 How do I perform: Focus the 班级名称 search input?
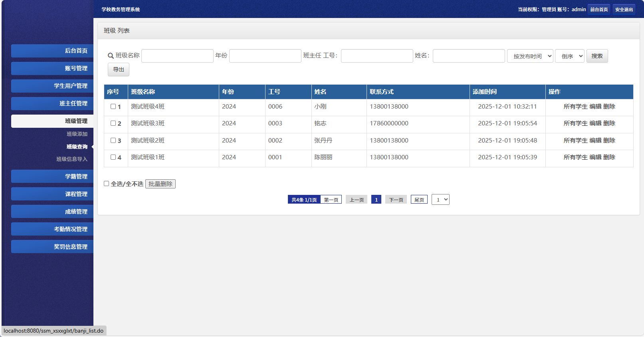[177, 56]
